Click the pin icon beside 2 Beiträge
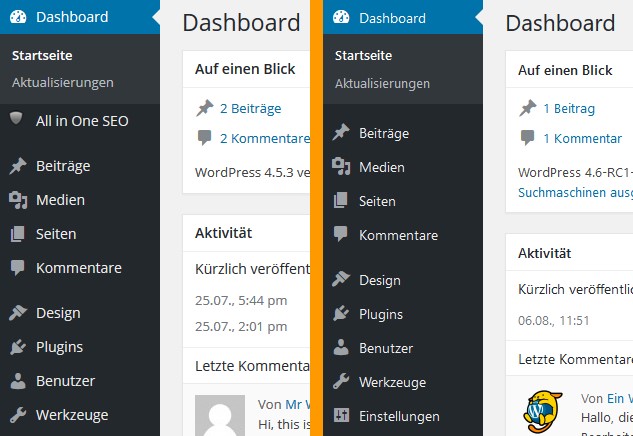Viewport: 633px width, 436px height. (205, 108)
